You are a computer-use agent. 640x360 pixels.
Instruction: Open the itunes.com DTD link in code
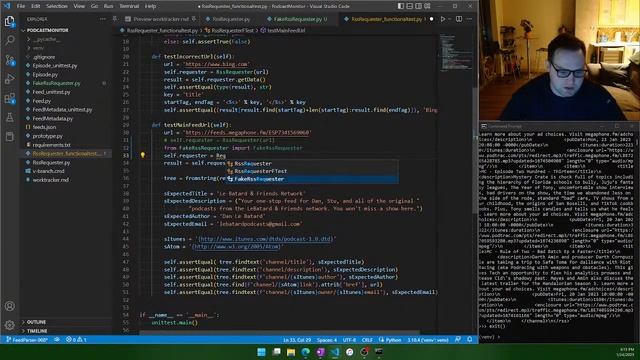pos(265,239)
